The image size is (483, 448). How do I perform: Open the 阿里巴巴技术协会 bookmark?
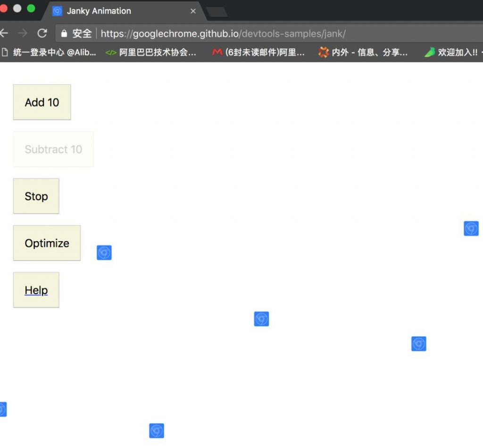pos(151,52)
